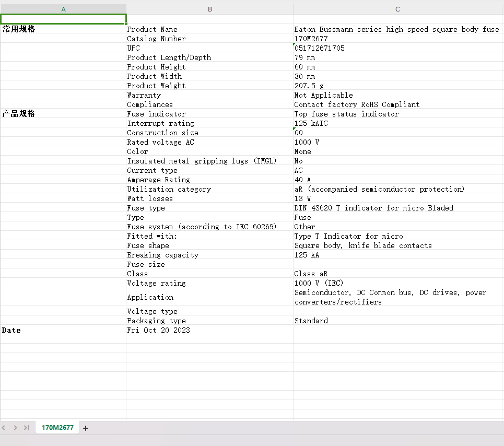
Task: Select column A header
Action: [x=63, y=9]
